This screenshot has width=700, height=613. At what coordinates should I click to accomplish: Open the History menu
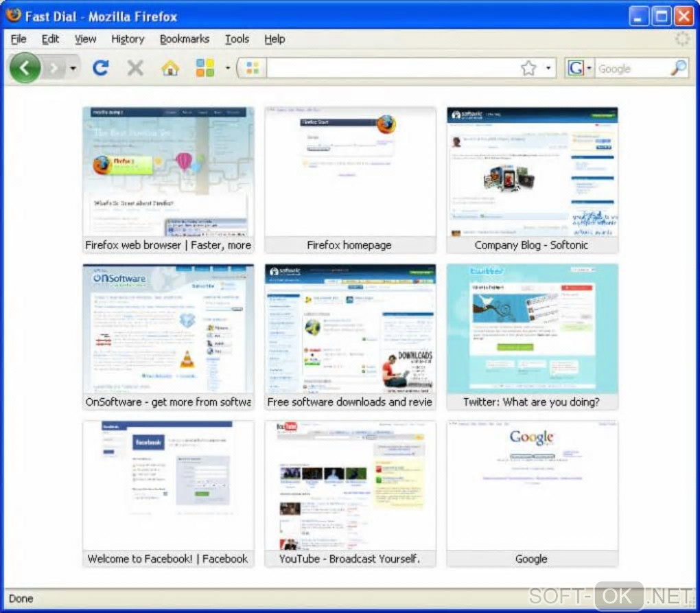(x=128, y=39)
